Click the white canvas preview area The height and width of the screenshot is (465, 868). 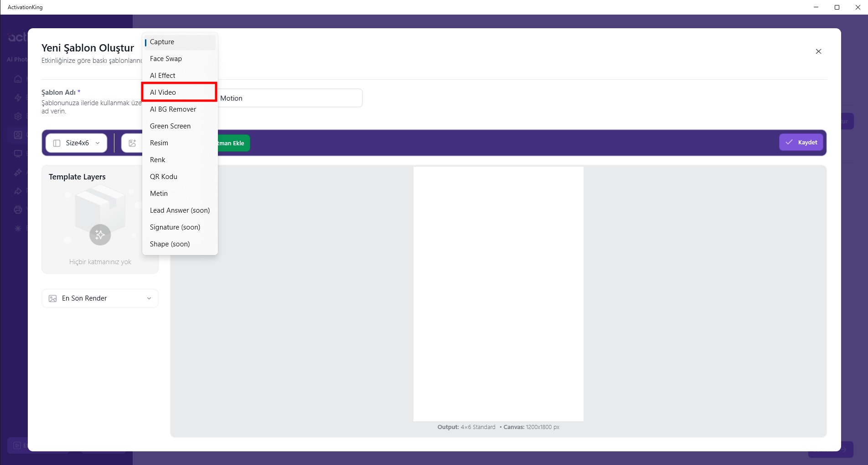498,293
